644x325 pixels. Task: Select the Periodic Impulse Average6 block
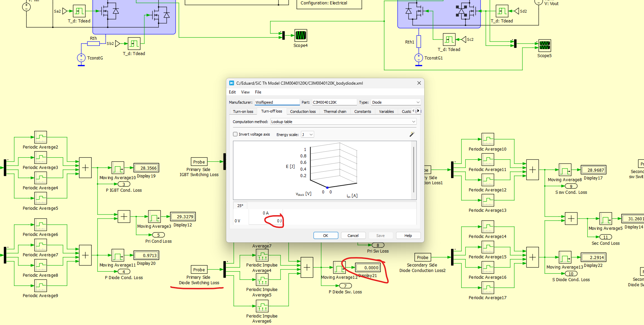262,306
